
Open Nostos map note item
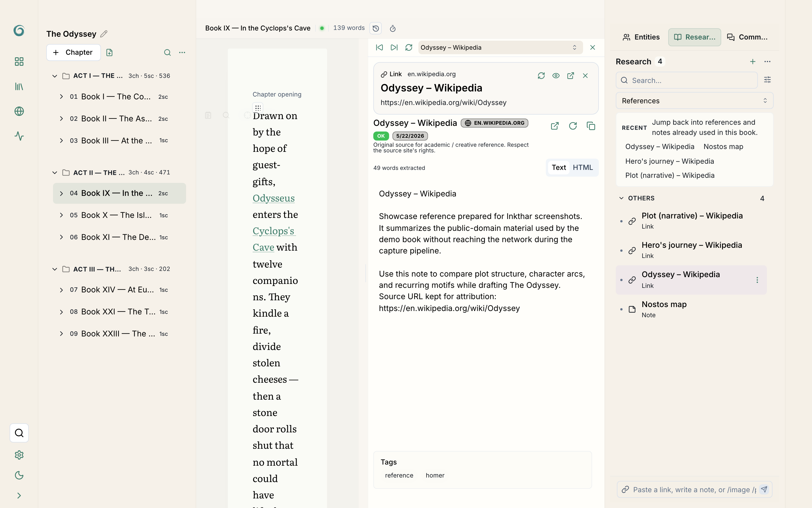pyautogui.click(x=691, y=309)
